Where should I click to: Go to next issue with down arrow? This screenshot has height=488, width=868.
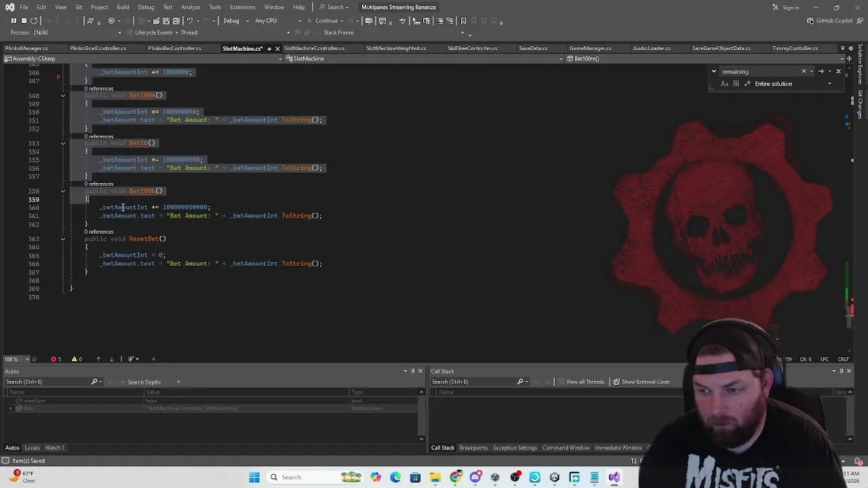coord(112,359)
